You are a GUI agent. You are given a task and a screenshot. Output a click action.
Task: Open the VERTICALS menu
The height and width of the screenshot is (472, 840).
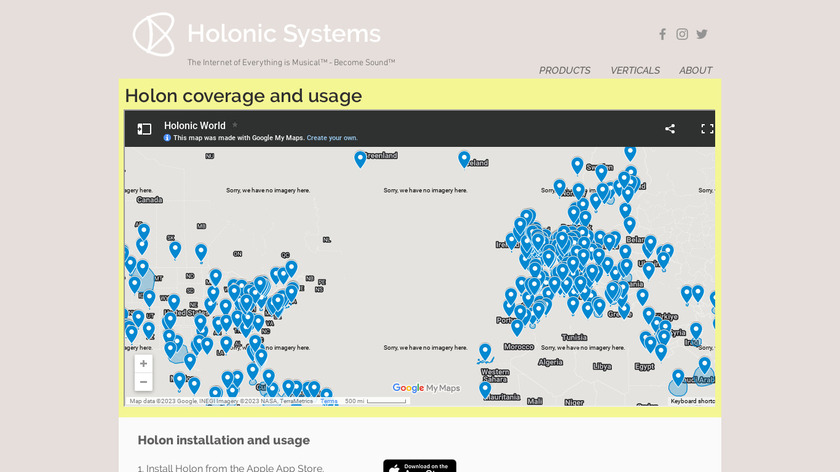[635, 71]
